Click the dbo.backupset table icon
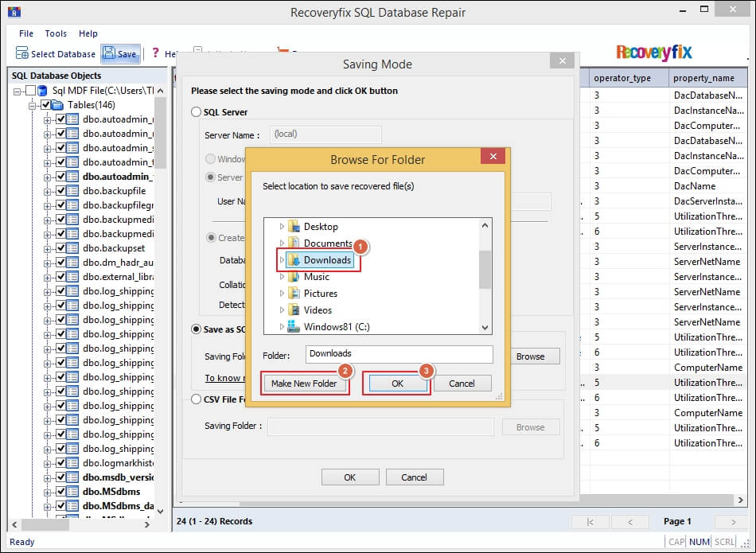The image size is (756, 553). tap(72, 248)
